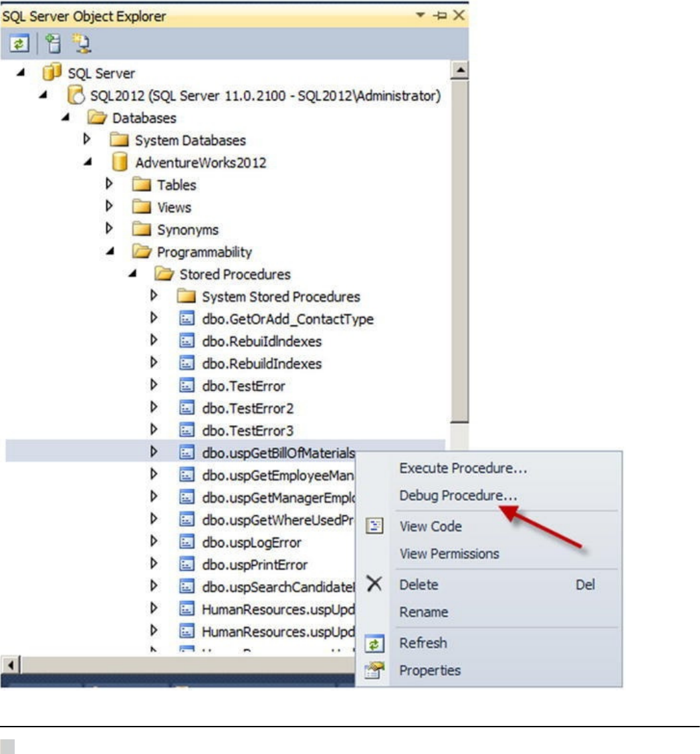Collapse the SQL2012 server node
This screenshot has width=700, height=754.
point(43,95)
